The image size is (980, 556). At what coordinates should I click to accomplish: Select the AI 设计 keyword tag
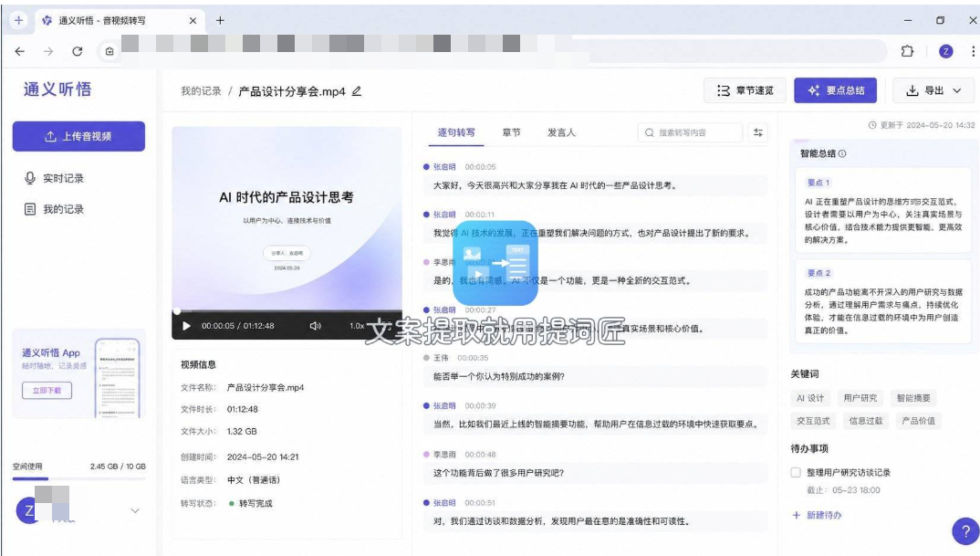click(810, 398)
